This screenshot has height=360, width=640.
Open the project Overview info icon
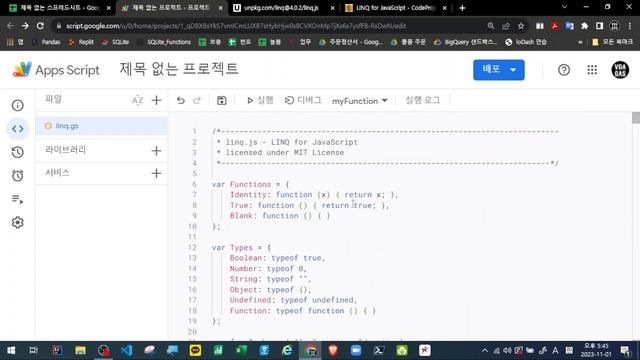[18, 105]
